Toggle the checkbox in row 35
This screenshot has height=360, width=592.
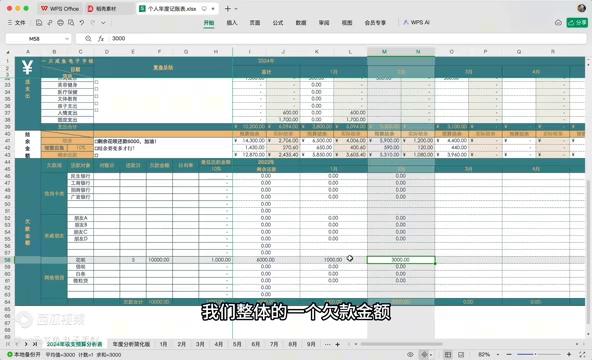tap(97, 96)
